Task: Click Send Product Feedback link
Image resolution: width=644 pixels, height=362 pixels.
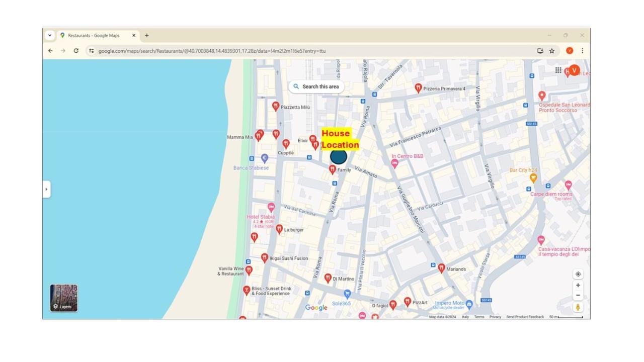Action: [x=525, y=317]
